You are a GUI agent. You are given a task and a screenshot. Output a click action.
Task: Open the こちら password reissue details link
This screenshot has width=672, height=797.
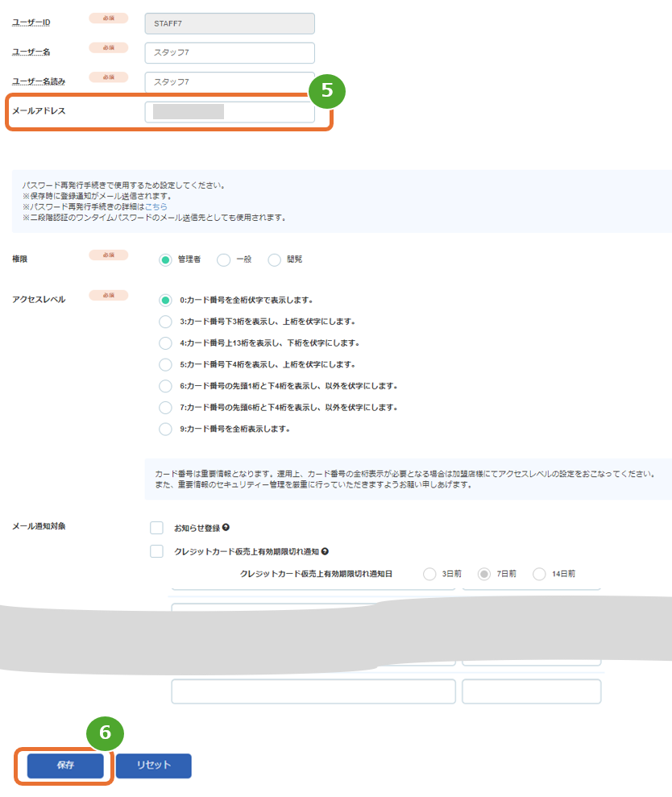click(x=156, y=207)
